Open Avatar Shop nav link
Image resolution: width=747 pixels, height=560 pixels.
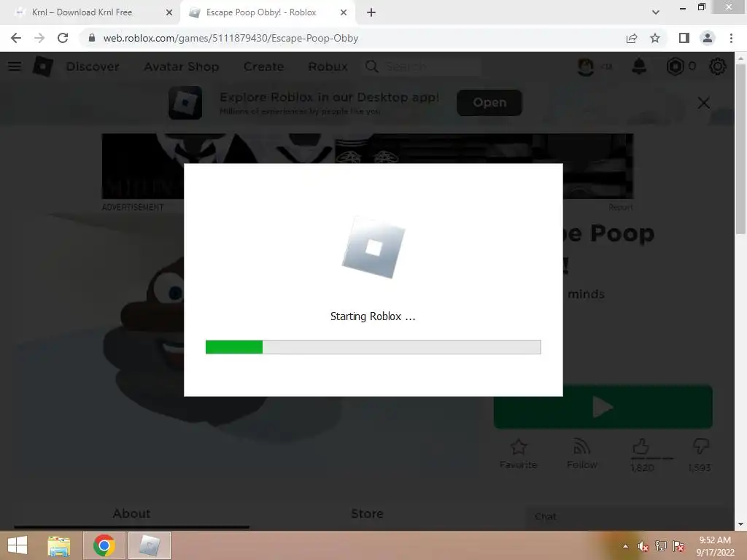[x=181, y=66]
